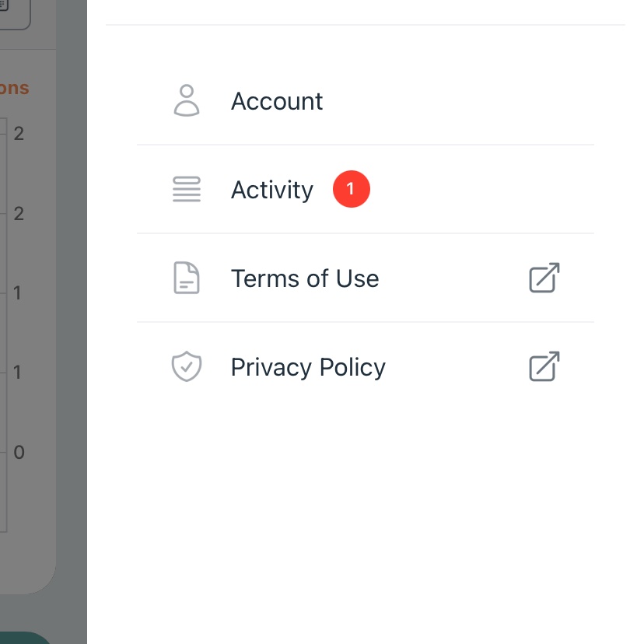The height and width of the screenshot is (644, 644).
Task: Click the Terms of Use document icon
Action: coord(186,278)
